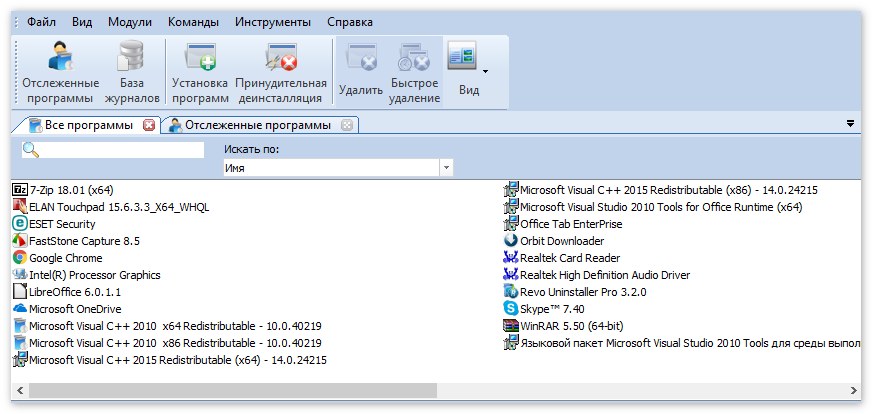Select FastStone Capture 8.5 icon

coord(19,241)
